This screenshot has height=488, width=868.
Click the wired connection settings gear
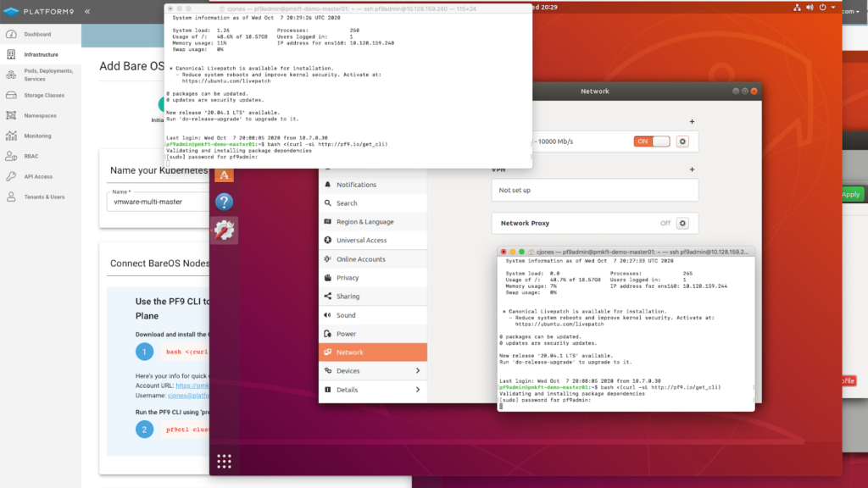pyautogui.click(x=682, y=141)
